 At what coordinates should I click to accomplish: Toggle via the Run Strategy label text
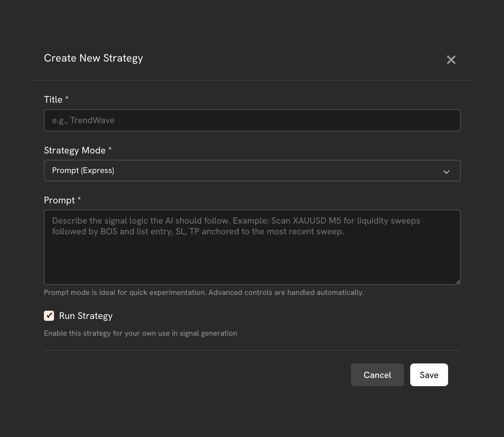tap(86, 316)
